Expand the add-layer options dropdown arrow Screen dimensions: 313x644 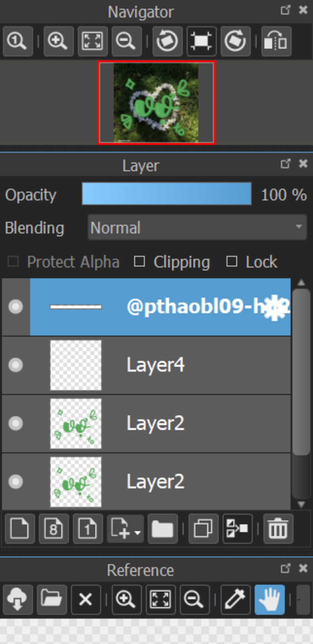138,533
